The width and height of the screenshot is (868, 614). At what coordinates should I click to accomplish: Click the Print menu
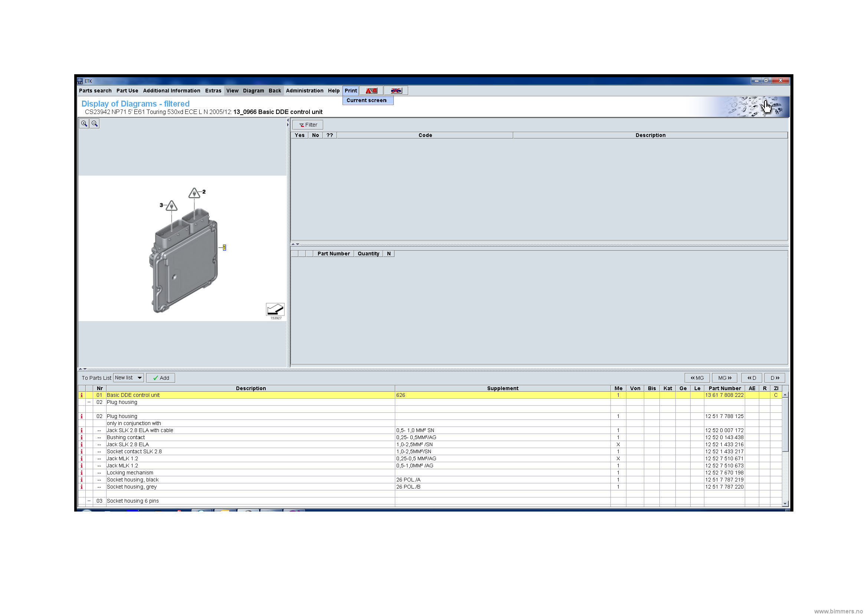pyautogui.click(x=351, y=91)
